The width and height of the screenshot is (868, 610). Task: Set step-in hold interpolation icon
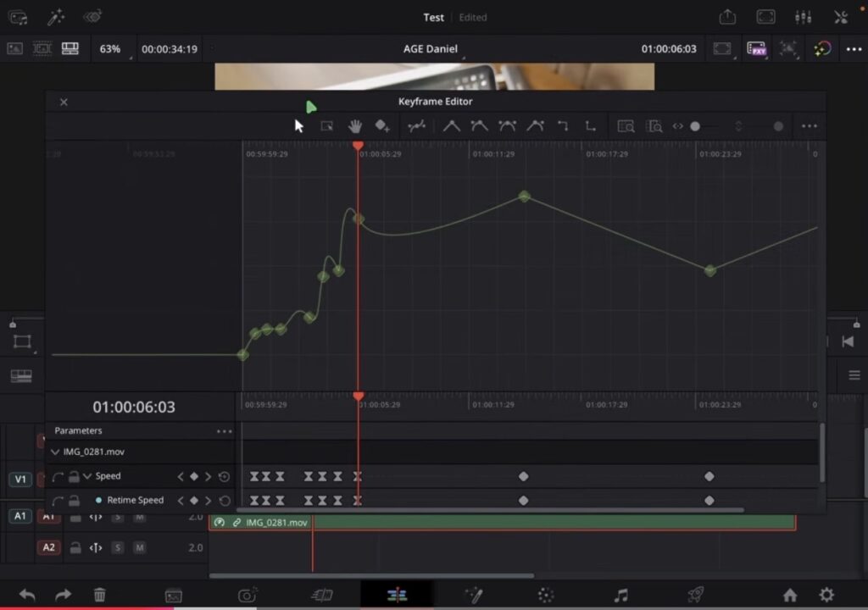[563, 126]
